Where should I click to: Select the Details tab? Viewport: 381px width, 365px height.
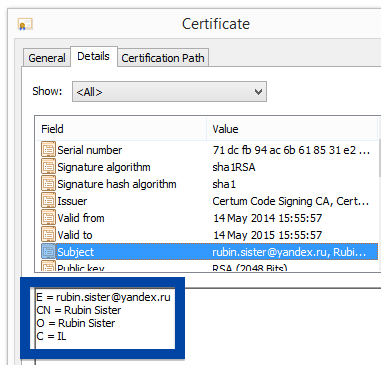[x=93, y=56]
